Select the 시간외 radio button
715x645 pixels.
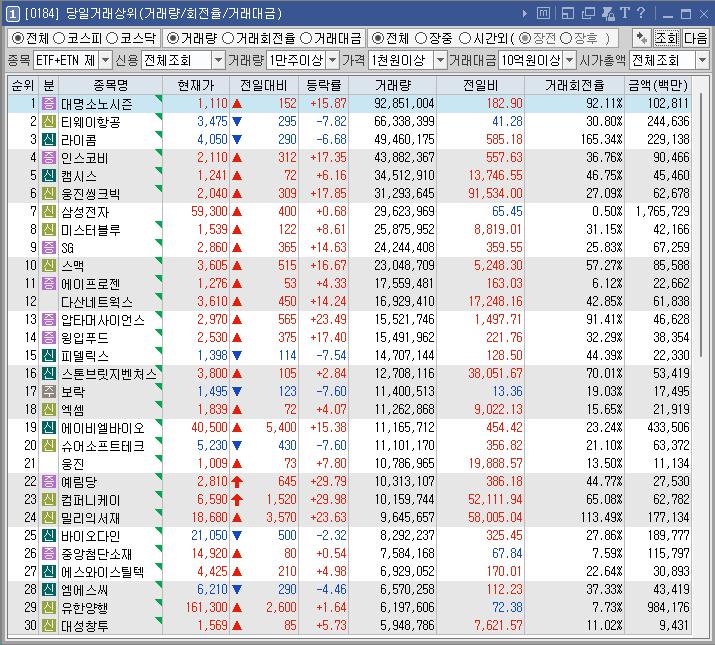click(464, 38)
